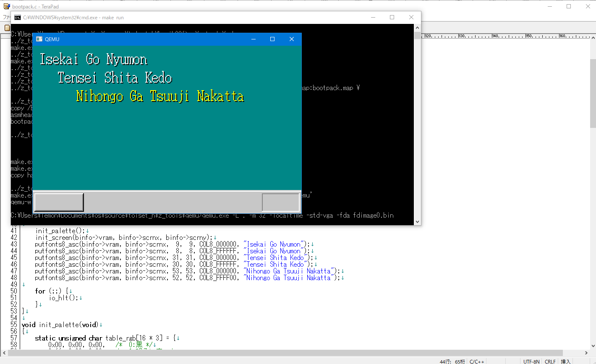The image size is (596, 364).
Task: Click the 挿入 insert mode status entry
Action: click(565, 361)
